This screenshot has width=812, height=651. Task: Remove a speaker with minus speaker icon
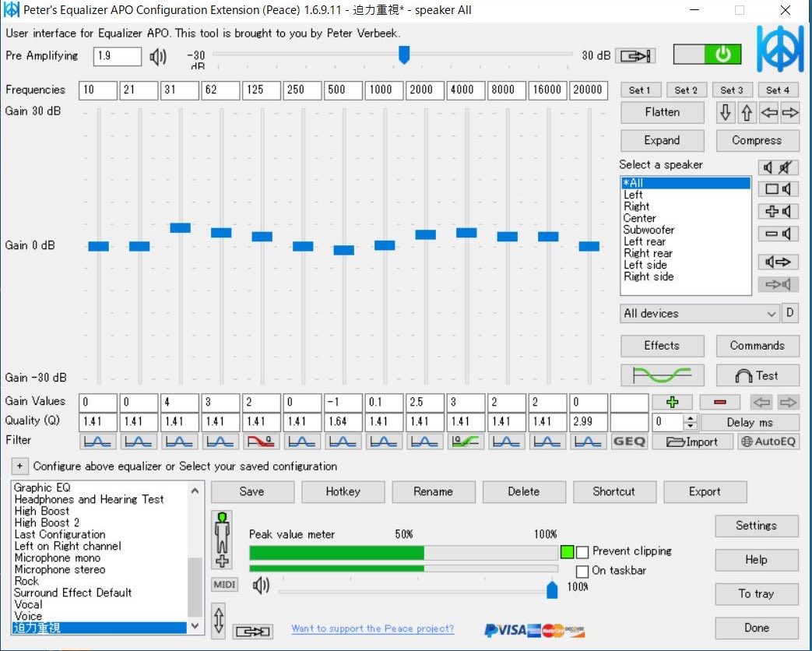tap(778, 234)
